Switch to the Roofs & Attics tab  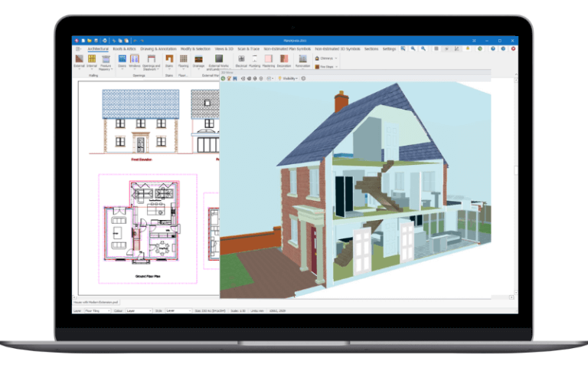point(124,49)
